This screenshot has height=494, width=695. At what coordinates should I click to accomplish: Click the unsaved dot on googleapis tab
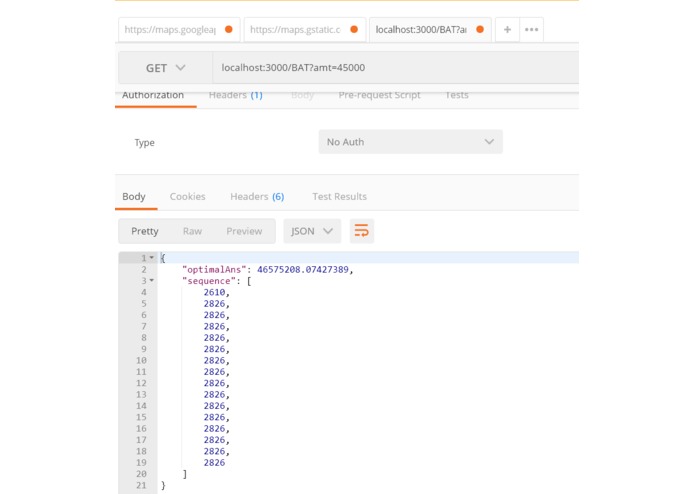(229, 29)
